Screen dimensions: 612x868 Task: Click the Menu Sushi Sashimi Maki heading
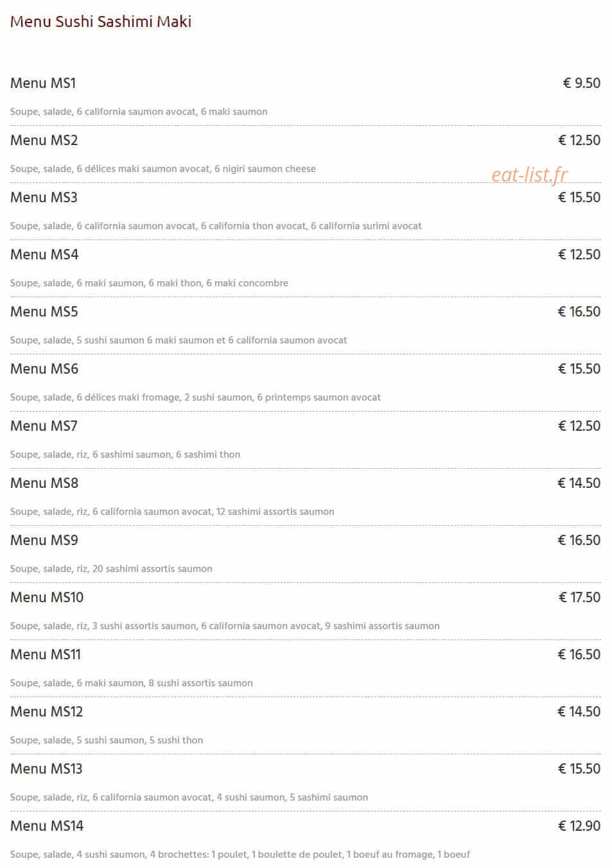coord(101,21)
